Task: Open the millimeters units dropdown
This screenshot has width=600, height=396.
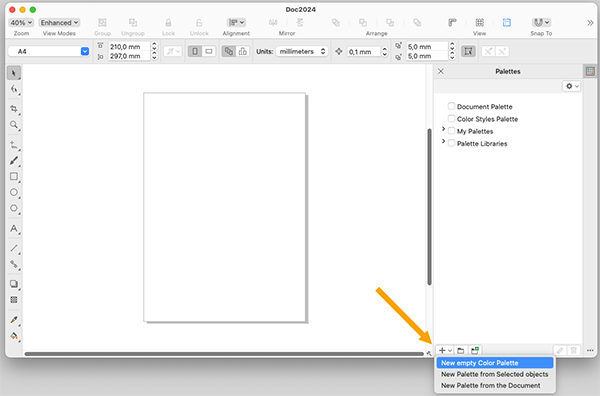Action: (x=302, y=51)
